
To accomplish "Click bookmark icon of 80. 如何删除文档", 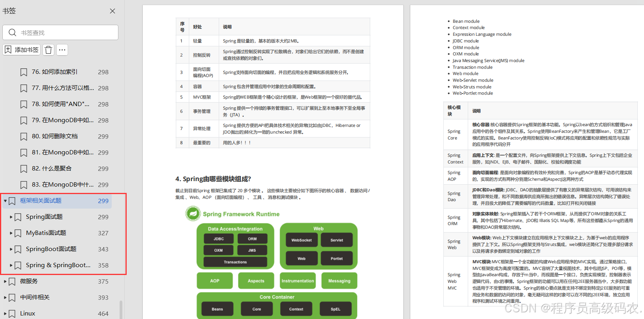I will pyautogui.click(x=24, y=137).
